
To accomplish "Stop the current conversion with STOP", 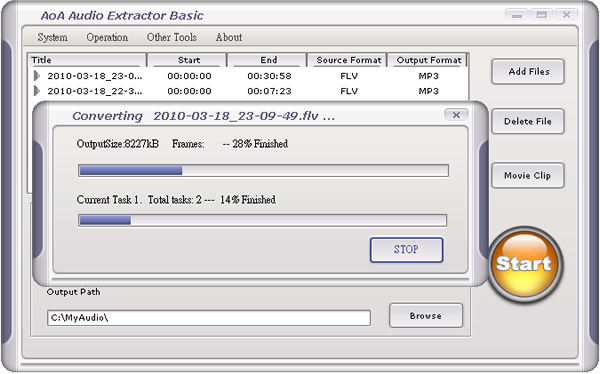I will click(406, 250).
